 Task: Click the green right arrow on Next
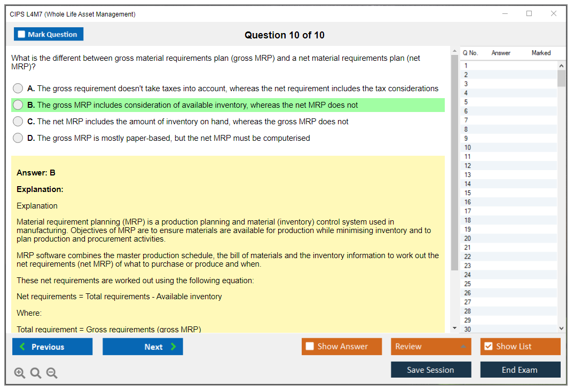[173, 347]
